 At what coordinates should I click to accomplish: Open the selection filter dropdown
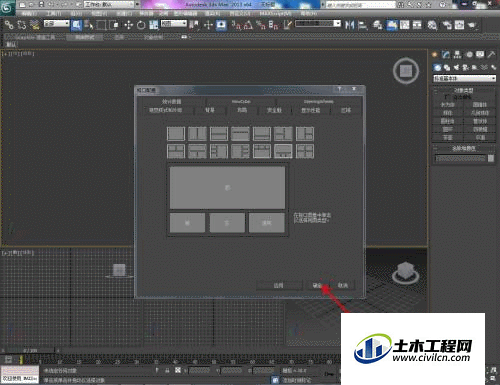click(57, 24)
